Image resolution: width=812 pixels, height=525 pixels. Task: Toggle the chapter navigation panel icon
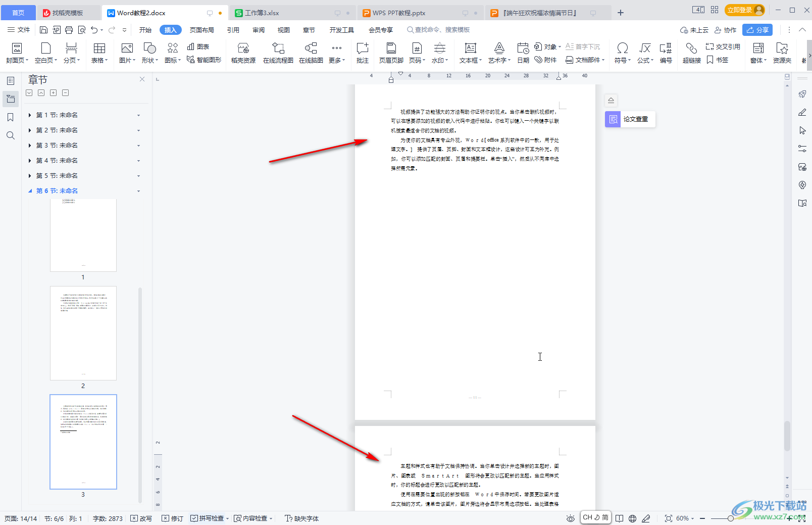coord(11,99)
